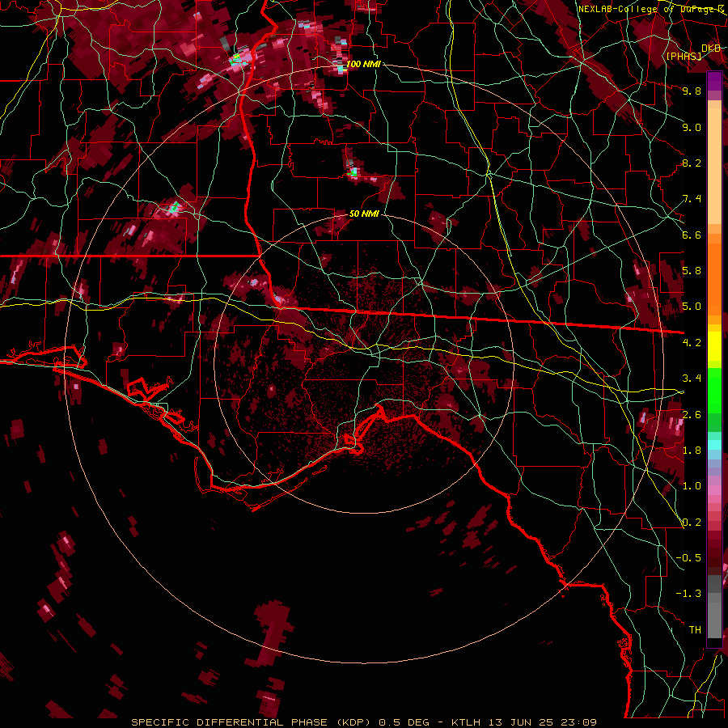This screenshot has width=728, height=728.
Task: Click the 9.0 value on the color scale
Action: click(692, 127)
